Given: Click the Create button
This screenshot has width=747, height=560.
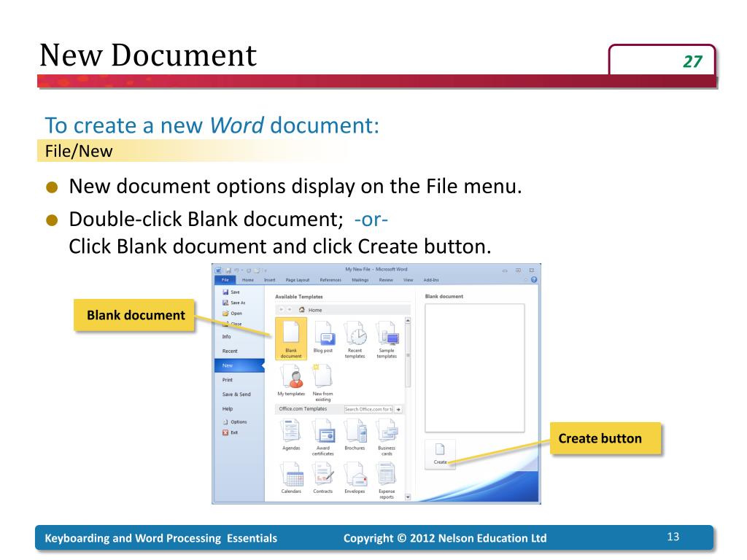Looking at the screenshot, I should 440,455.
